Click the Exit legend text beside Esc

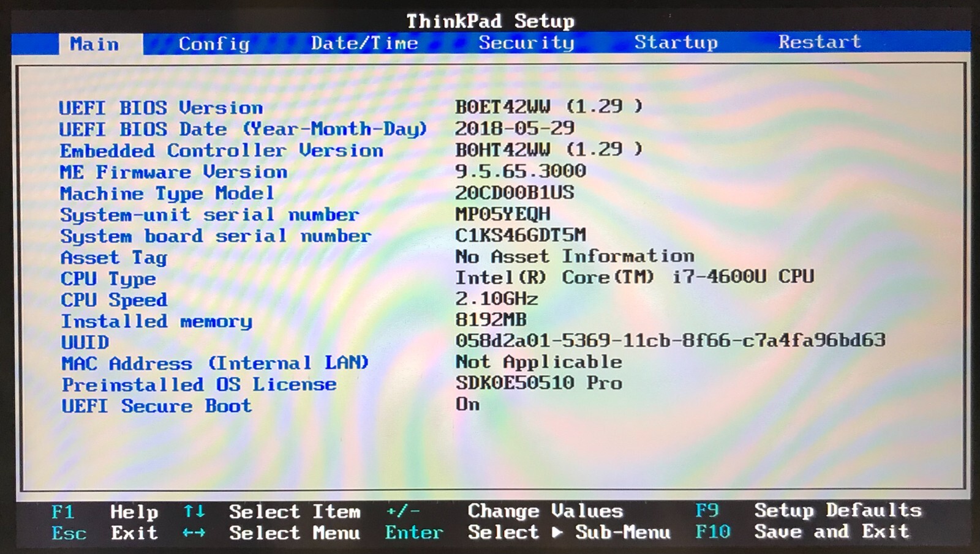pyautogui.click(x=134, y=533)
